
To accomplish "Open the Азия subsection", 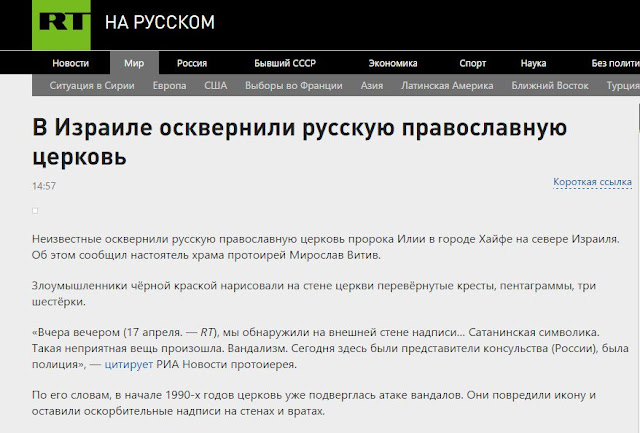I will tap(371, 86).
